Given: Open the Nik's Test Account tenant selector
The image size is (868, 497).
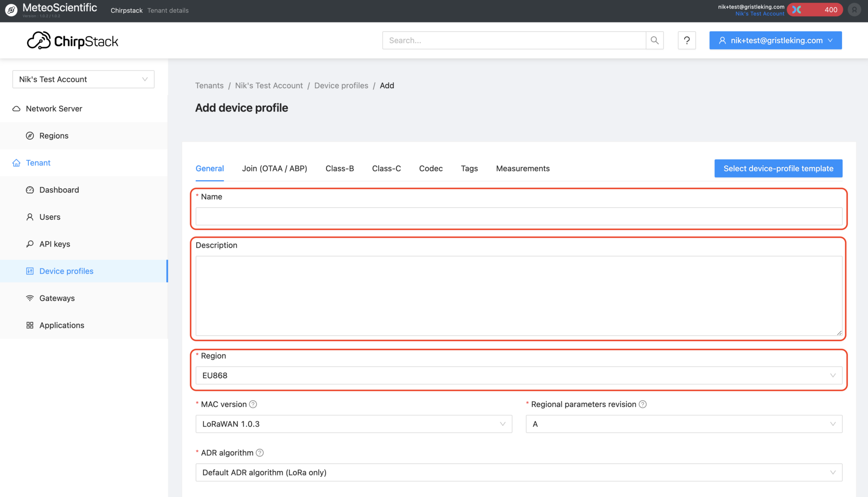Looking at the screenshot, I should coord(83,79).
